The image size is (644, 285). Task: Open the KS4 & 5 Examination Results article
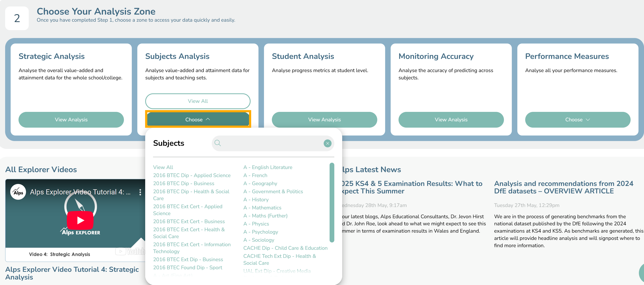(x=412, y=187)
